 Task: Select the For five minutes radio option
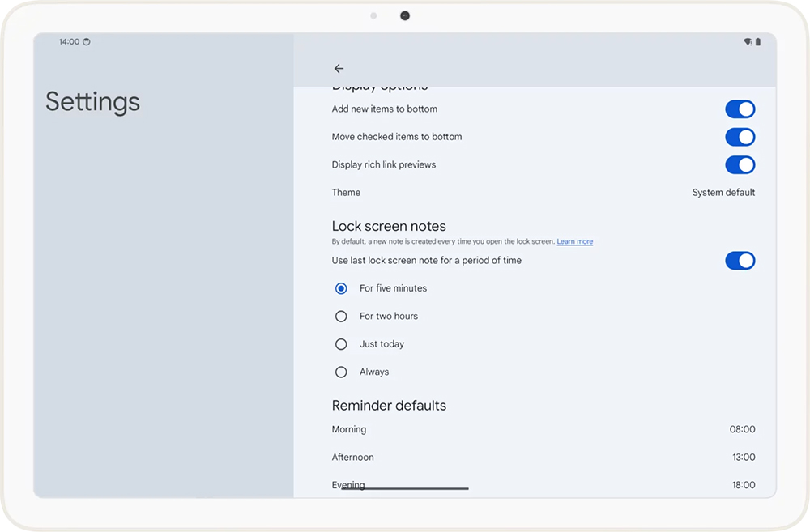pos(341,288)
